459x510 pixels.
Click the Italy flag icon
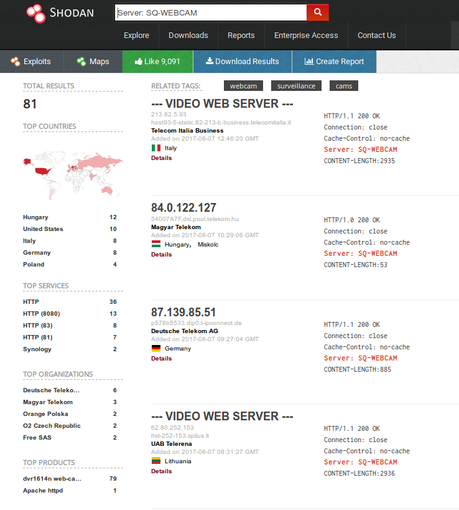click(x=156, y=148)
